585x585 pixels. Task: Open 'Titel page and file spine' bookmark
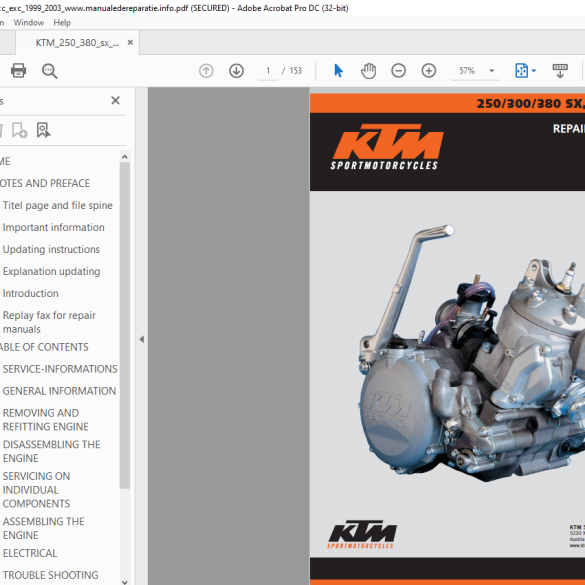click(x=57, y=206)
